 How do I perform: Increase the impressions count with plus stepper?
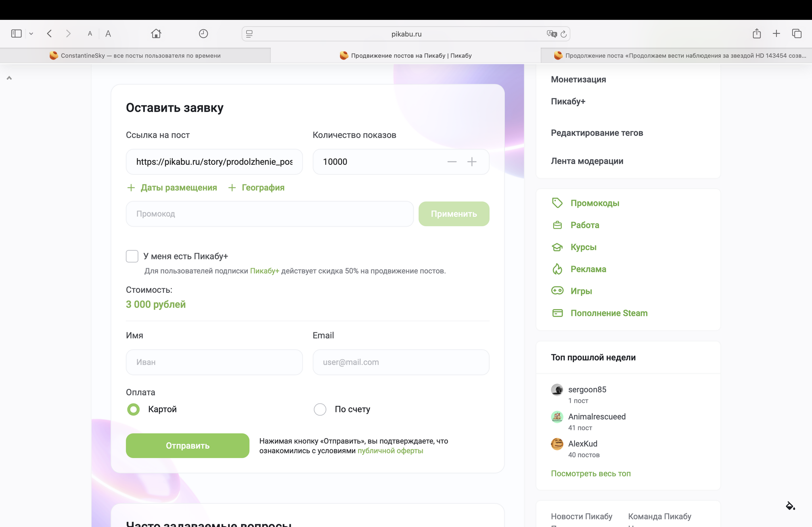[x=472, y=162]
